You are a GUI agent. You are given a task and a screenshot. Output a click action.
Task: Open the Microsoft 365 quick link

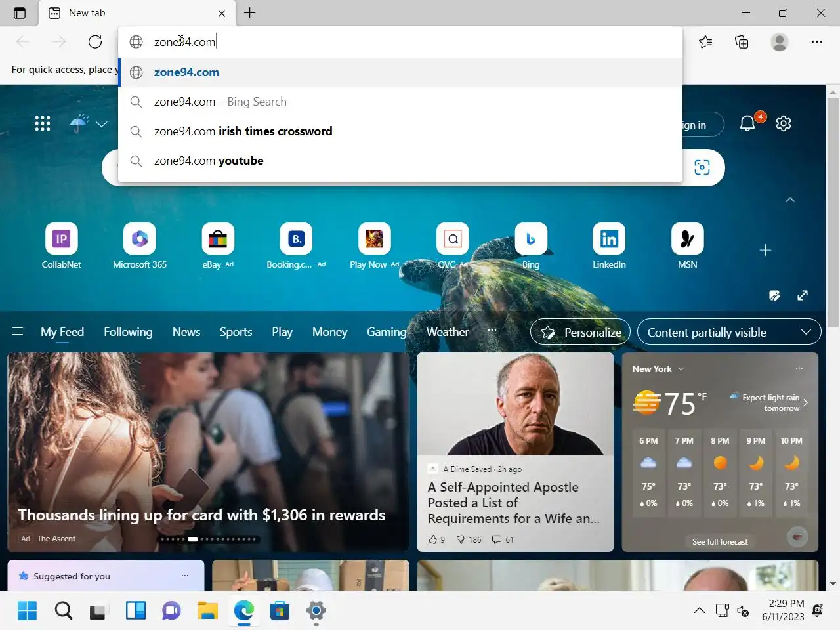(x=140, y=246)
